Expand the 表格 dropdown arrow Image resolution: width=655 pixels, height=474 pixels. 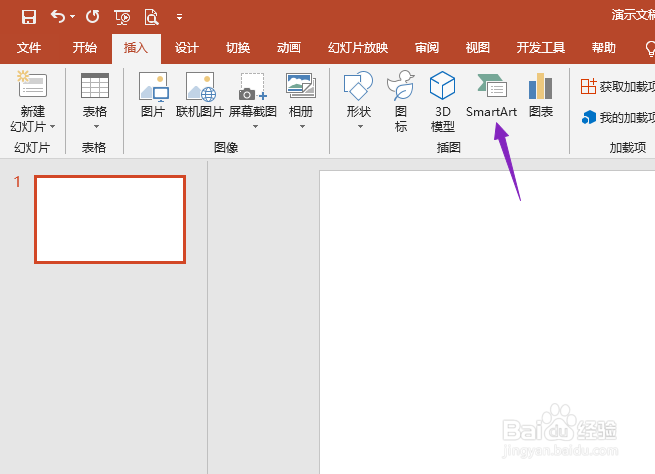coord(96,126)
